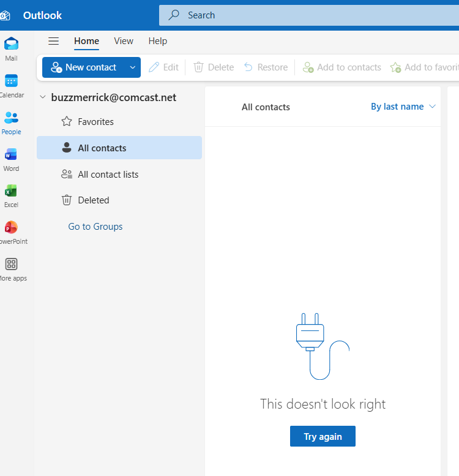Select All contact lists folder
Screen dimensions: 459x476
coord(119,174)
